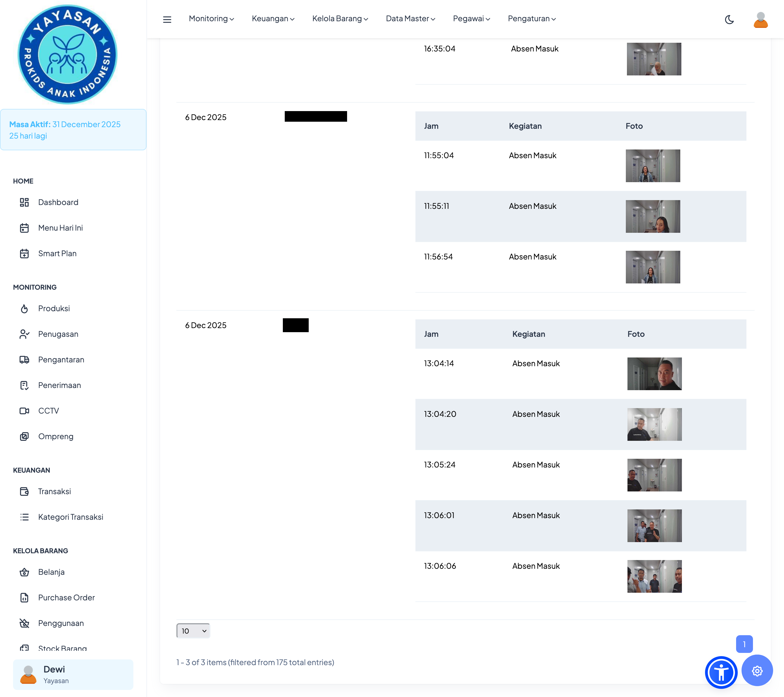Open the accessibility widget button
This screenshot has height=697, width=784.
pos(721,672)
